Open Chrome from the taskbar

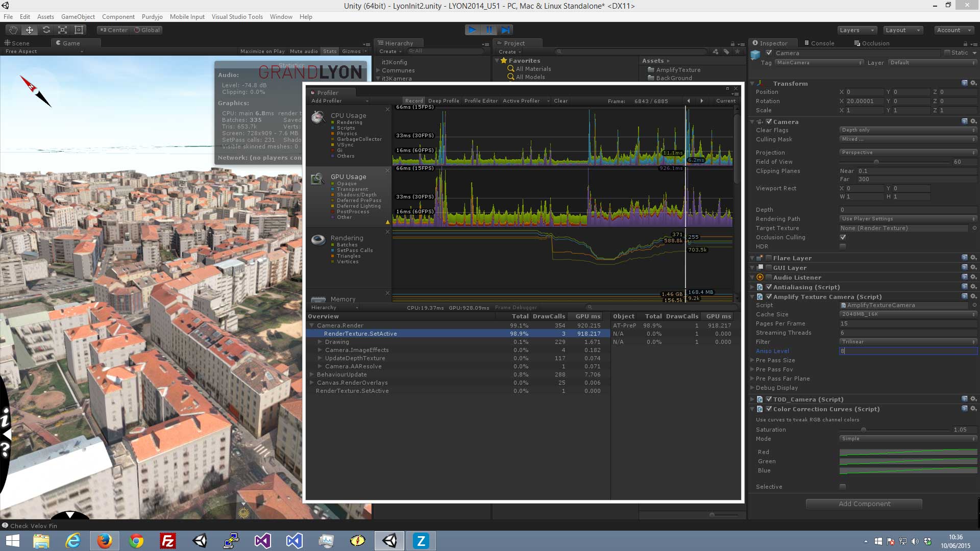pyautogui.click(x=136, y=541)
